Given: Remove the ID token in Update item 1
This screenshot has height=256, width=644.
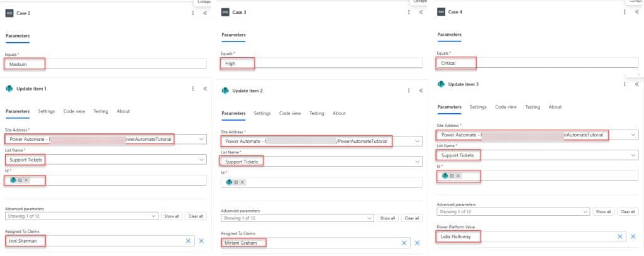Looking at the screenshot, I should pos(26,180).
